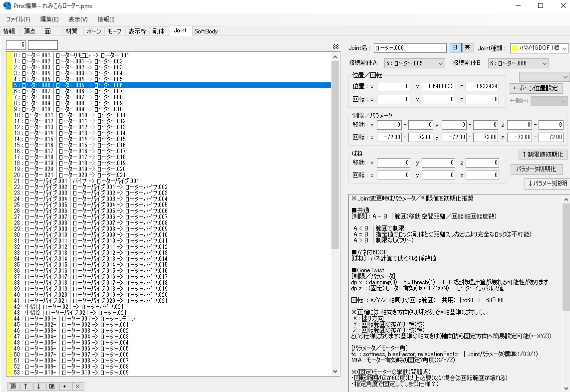The height and width of the screenshot is (392, 570).
Task: Click yellow icon of joint 21 ローターパイプ.001
Action: (x=9, y=181)
